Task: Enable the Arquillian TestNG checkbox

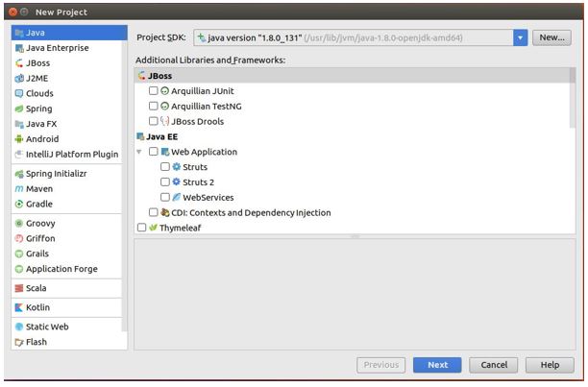Action: pyautogui.click(x=154, y=106)
